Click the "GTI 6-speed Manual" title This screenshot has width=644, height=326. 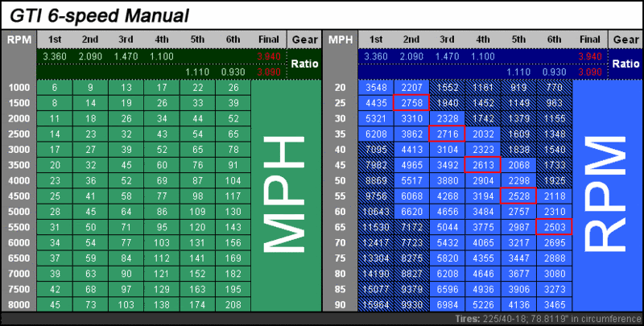click(x=99, y=15)
